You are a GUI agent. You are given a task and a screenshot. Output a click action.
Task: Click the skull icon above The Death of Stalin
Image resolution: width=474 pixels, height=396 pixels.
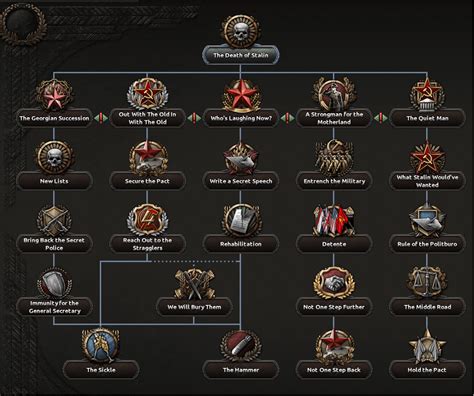click(x=241, y=31)
